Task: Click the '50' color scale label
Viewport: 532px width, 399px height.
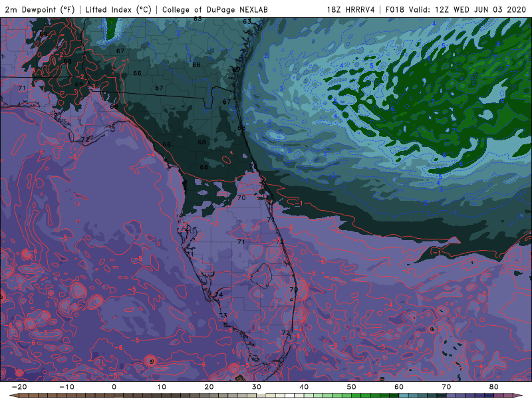Action: click(x=352, y=387)
